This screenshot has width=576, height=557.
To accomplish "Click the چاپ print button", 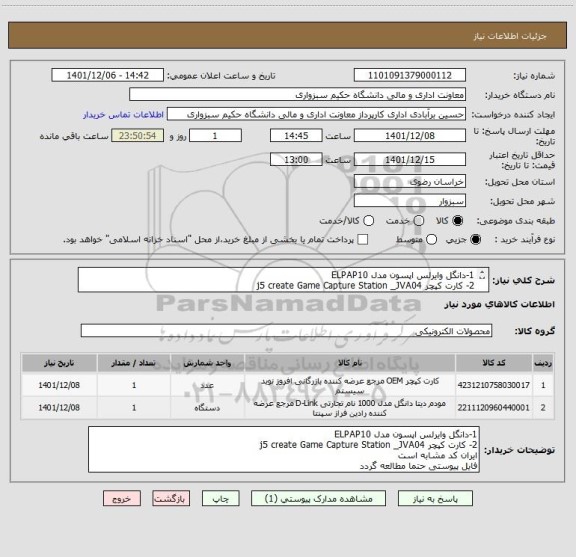I will pyautogui.click(x=221, y=499).
